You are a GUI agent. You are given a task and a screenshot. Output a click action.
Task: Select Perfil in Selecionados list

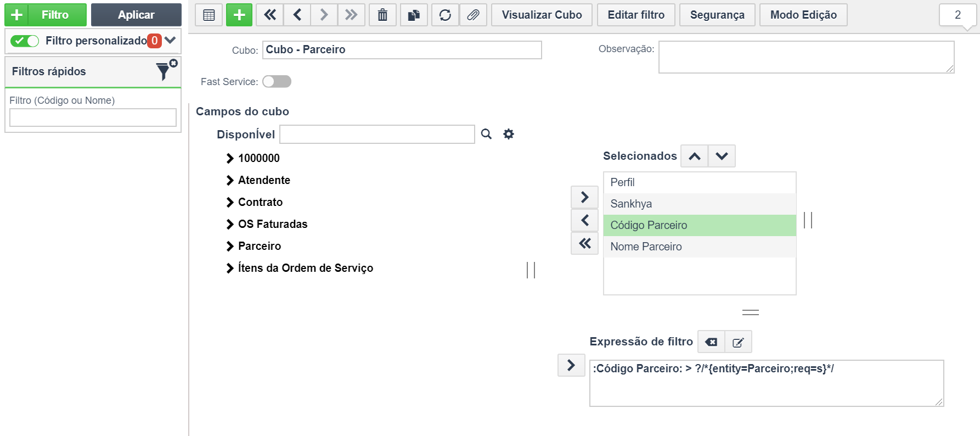point(700,182)
